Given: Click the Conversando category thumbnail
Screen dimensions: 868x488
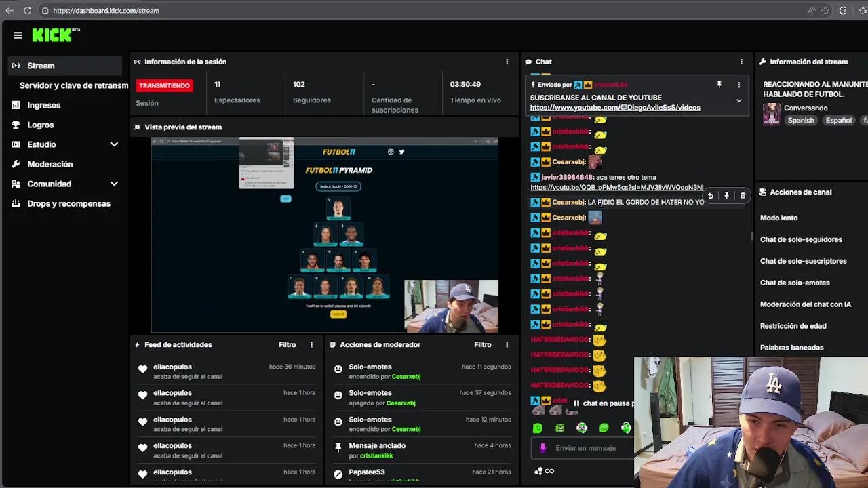Looking at the screenshot, I should tap(771, 114).
